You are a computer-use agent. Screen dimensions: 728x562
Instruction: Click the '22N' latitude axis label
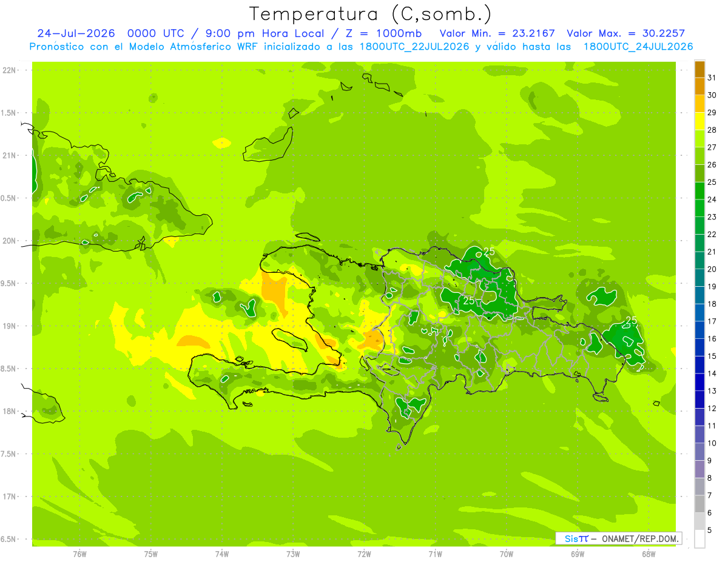pyautogui.click(x=9, y=70)
